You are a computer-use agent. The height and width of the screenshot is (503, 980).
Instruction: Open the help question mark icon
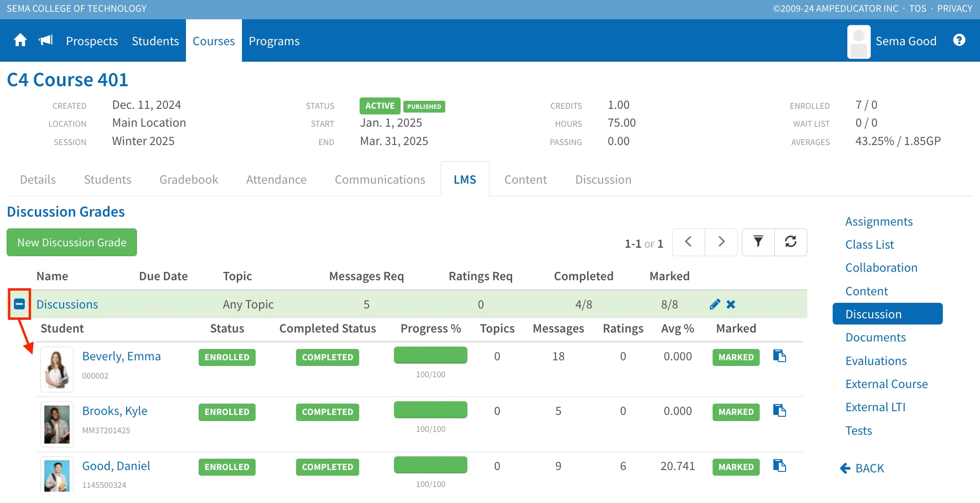tap(959, 41)
